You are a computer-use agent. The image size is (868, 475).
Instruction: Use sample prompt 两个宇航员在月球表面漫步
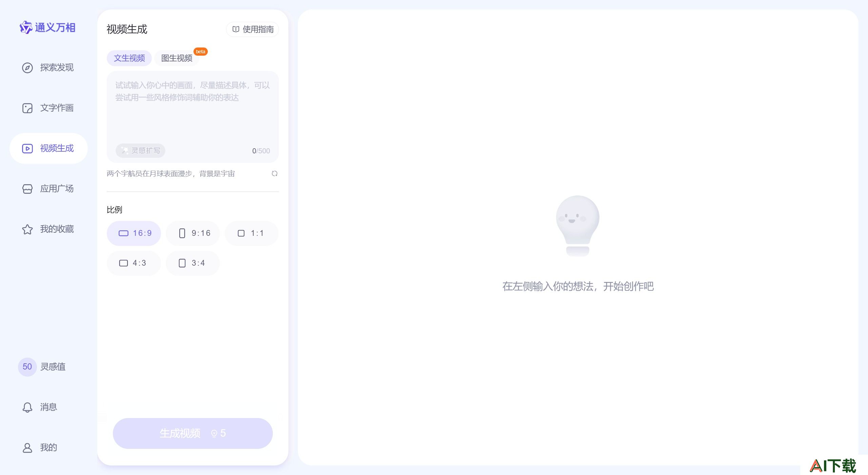point(171,174)
